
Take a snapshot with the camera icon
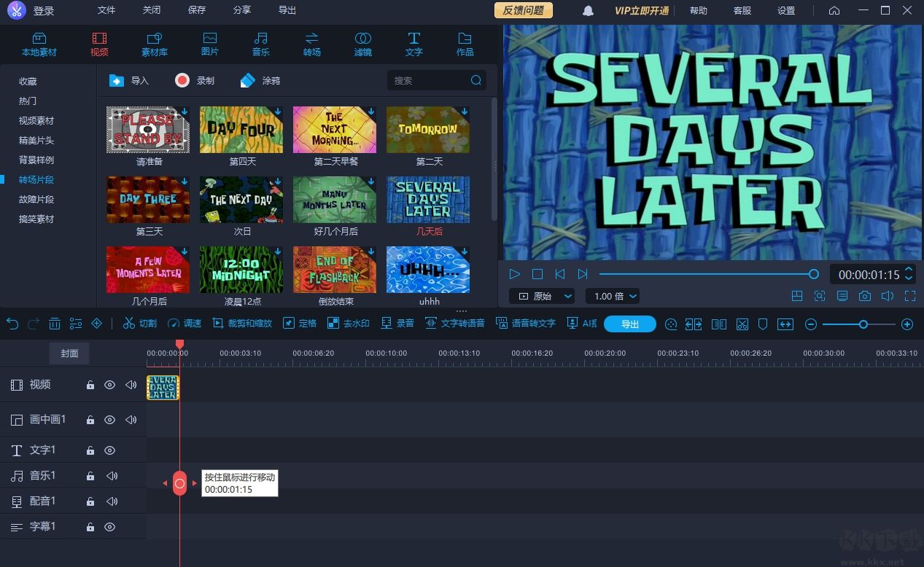[x=864, y=296]
